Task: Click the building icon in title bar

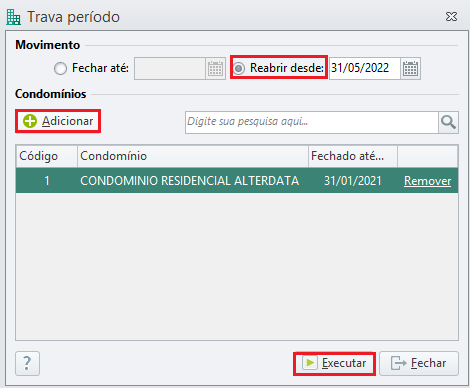Action: (x=13, y=17)
